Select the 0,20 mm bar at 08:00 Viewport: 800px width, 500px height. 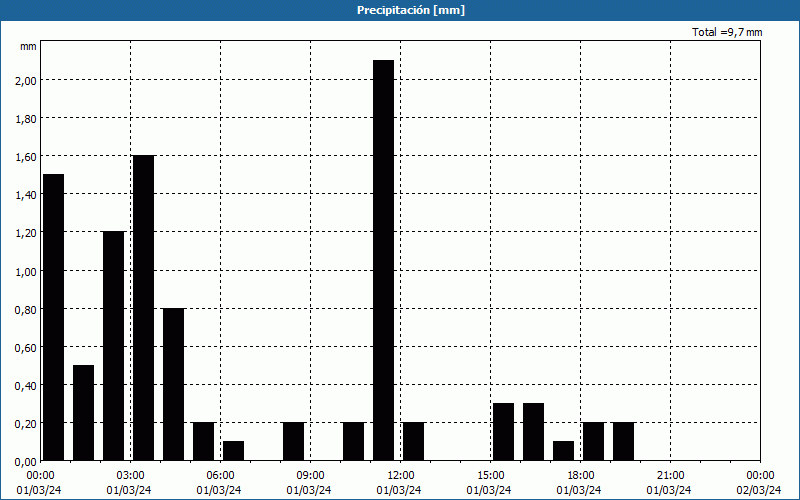coord(294,441)
